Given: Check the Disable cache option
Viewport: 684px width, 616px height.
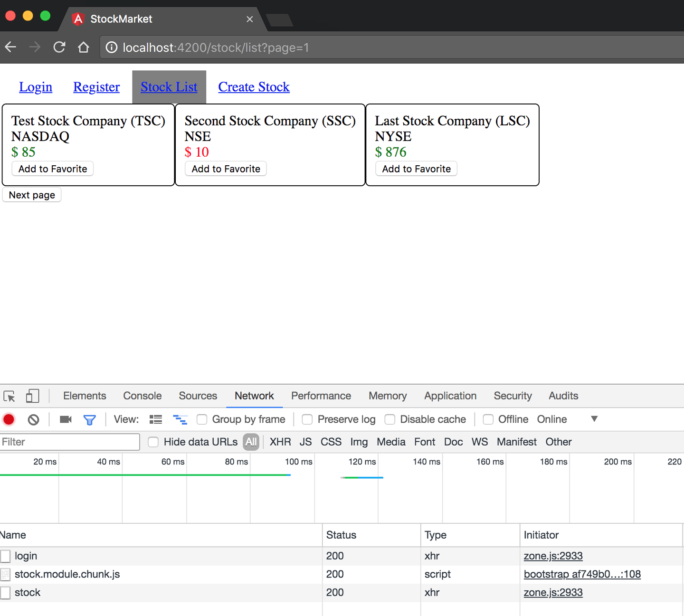Looking at the screenshot, I should pos(390,419).
